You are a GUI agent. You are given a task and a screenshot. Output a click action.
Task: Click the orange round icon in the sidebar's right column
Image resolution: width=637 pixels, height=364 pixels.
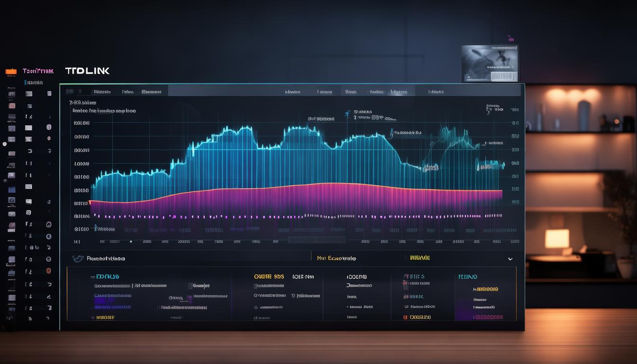coord(48,271)
